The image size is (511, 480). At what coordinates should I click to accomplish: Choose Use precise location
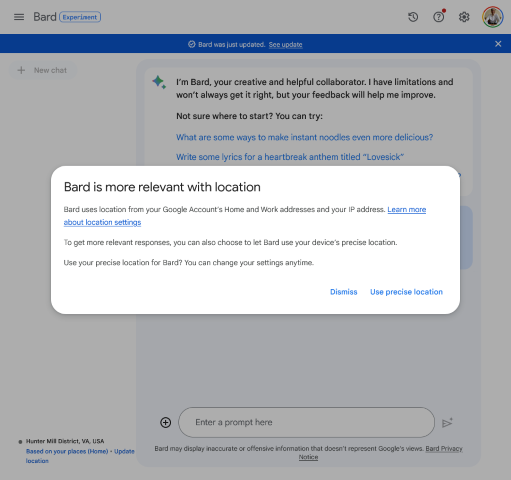(x=406, y=292)
